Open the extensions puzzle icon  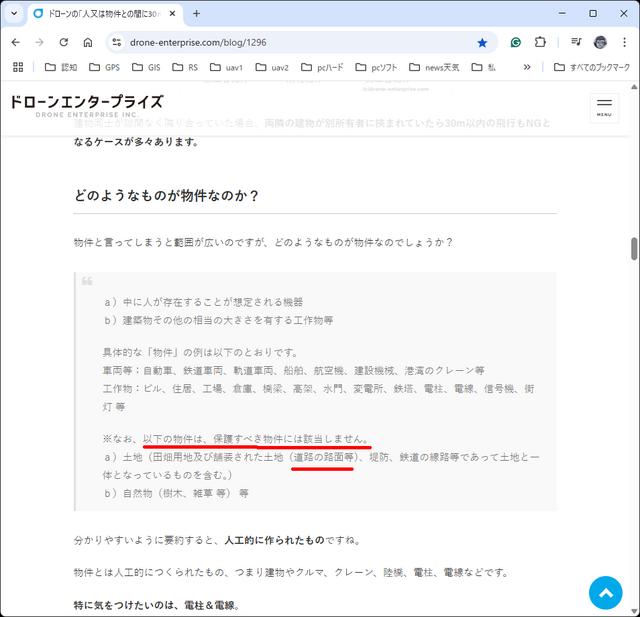point(541,43)
